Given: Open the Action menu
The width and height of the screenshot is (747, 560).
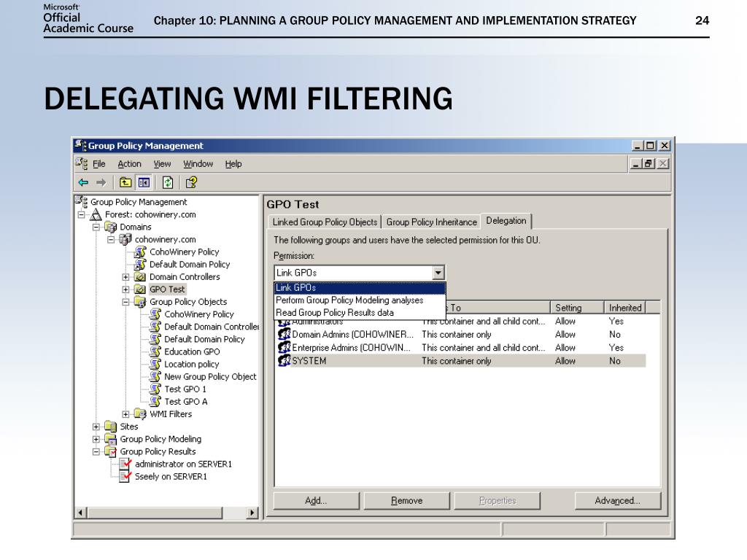Looking at the screenshot, I should [x=129, y=163].
